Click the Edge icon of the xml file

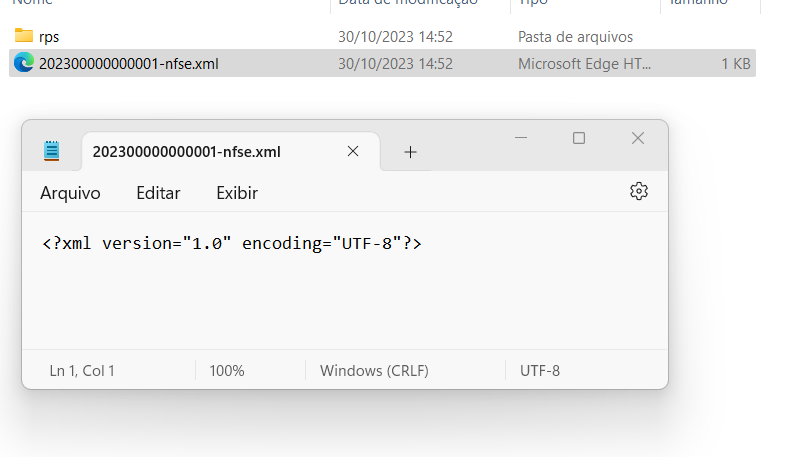coord(23,63)
